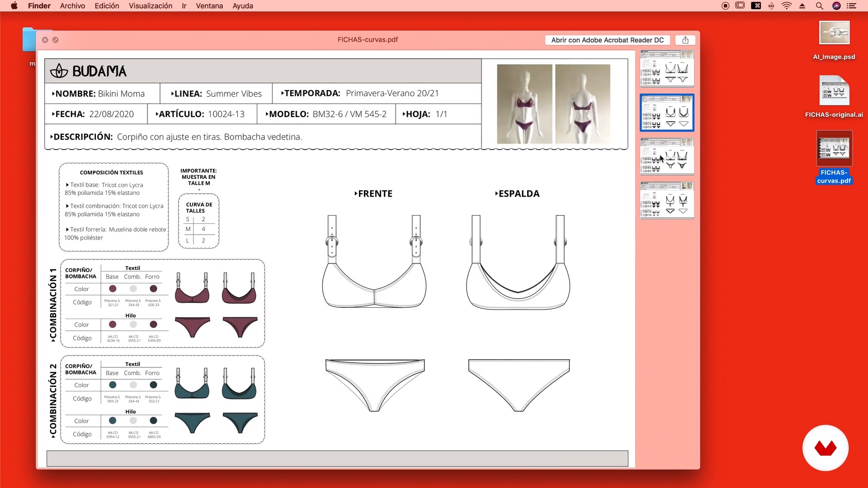
Task: Click the blue folder on the desktop
Action: click(29, 39)
